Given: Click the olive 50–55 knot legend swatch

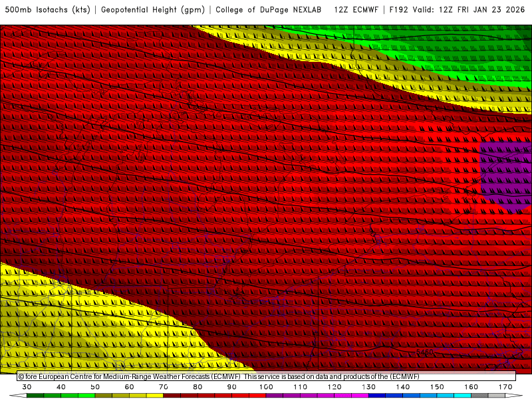Looking at the screenshot, I should (x=104, y=396).
